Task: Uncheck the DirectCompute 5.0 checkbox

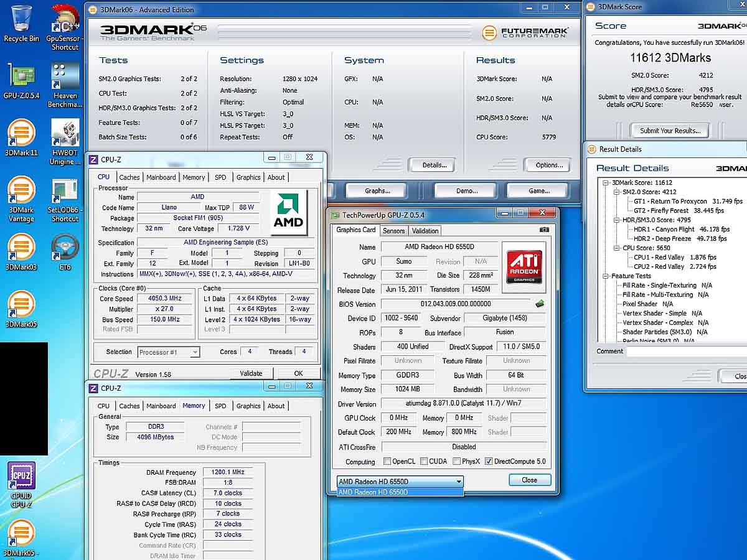Action: pos(489,461)
